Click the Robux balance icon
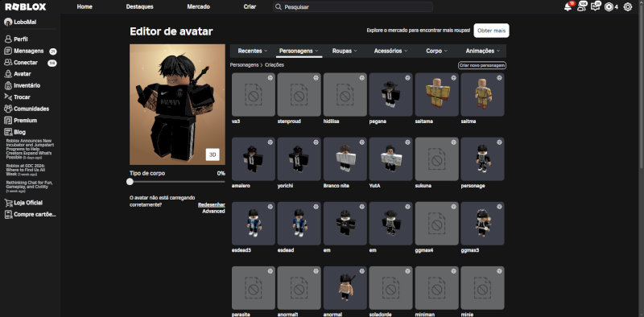 click(609, 7)
